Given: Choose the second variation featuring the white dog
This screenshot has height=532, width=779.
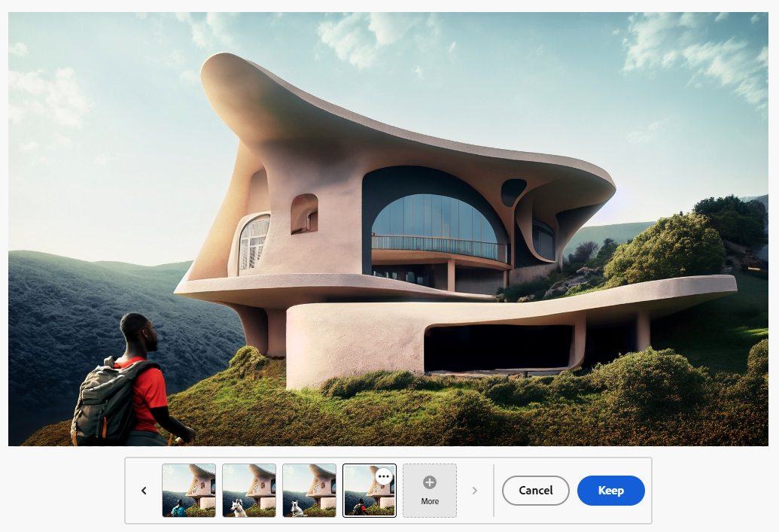Looking at the screenshot, I should [x=248, y=491].
